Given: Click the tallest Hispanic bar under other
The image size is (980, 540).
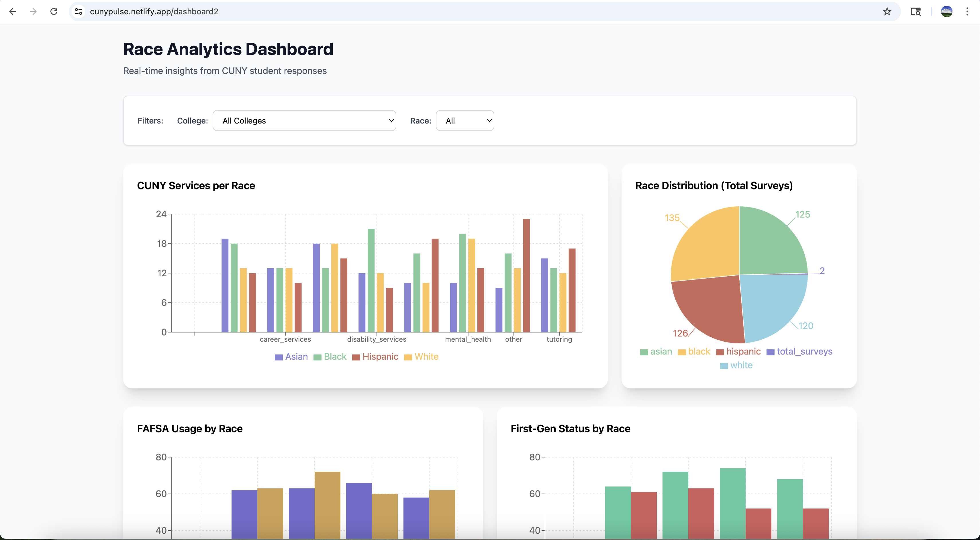Looking at the screenshot, I should 526,276.
